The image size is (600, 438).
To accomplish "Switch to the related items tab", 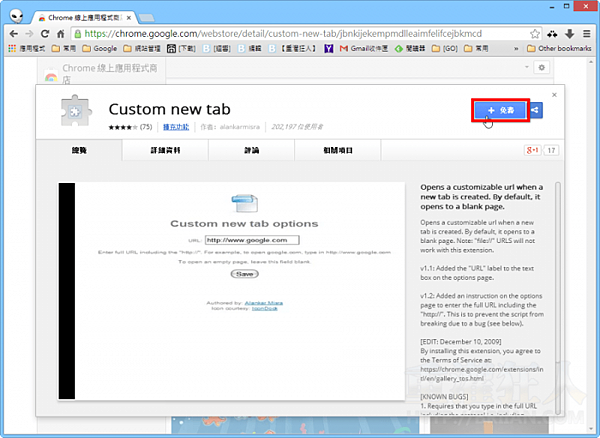I will 338,150.
